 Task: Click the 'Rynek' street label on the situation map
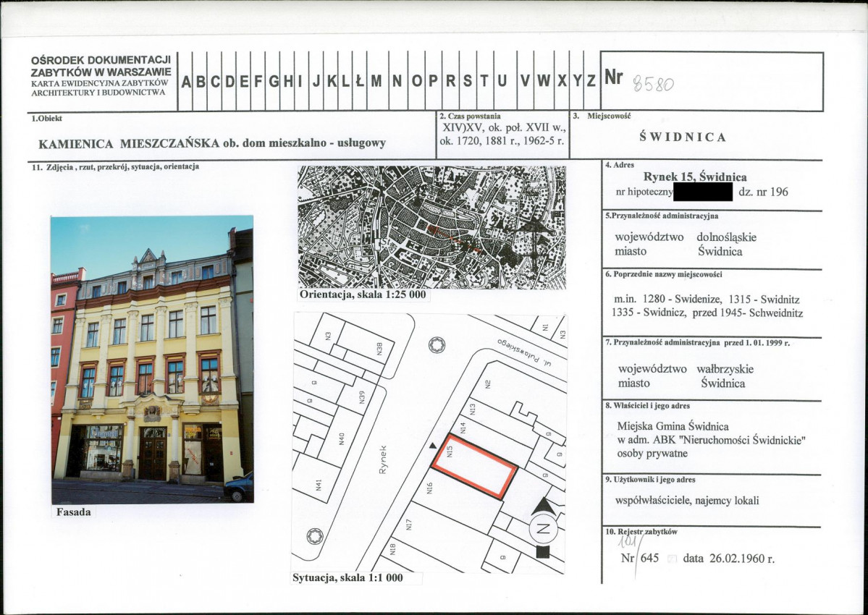point(383,459)
